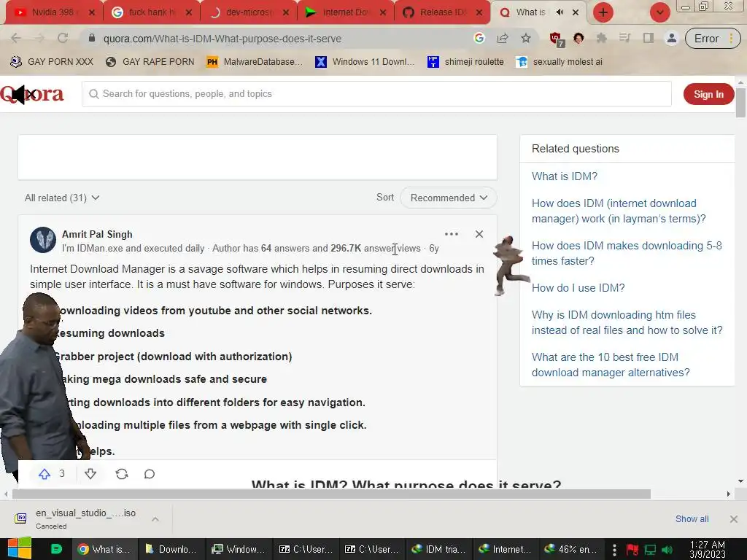Image resolution: width=747 pixels, height=560 pixels.
Task: Open the Extensions puzzle piece menu
Action: 602,38
